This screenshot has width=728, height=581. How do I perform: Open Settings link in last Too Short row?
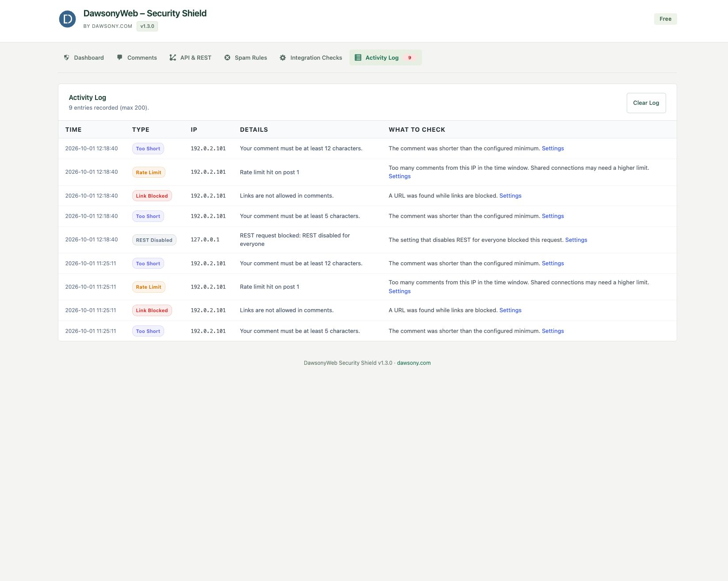[553, 331]
